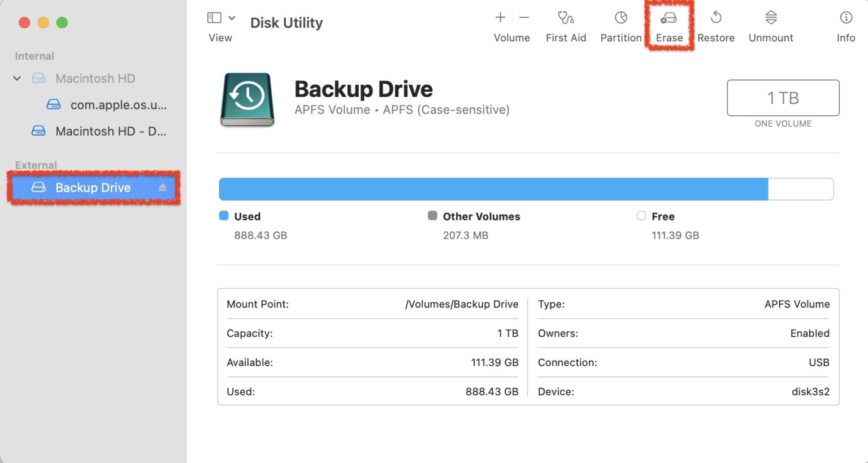The image size is (868, 463).
Task: Eject the Backup Drive
Action: tap(163, 187)
